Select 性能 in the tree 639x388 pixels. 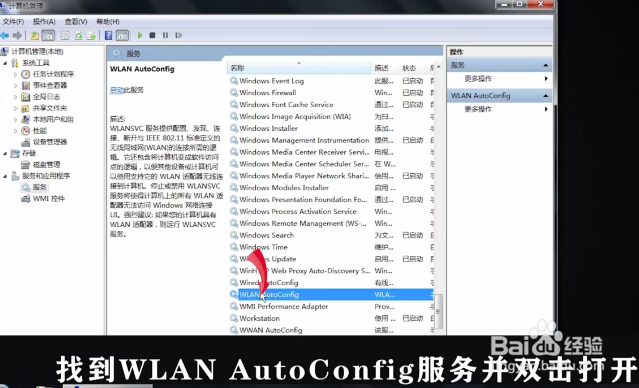40,131
